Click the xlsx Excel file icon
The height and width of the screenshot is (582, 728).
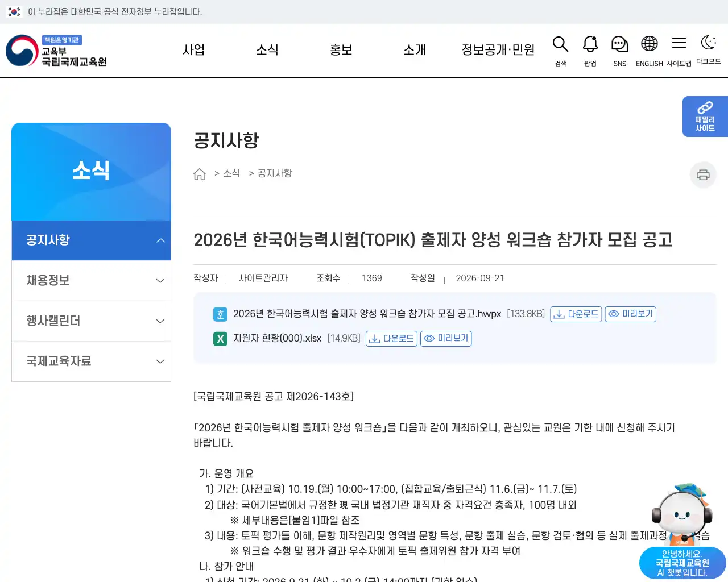coord(220,339)
